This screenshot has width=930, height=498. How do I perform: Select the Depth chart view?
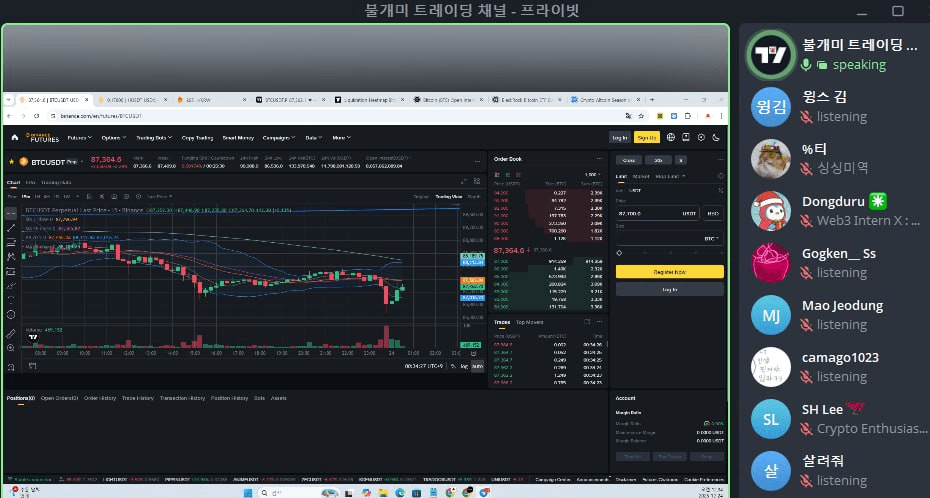pyautogui.click(x=474, y=196)
